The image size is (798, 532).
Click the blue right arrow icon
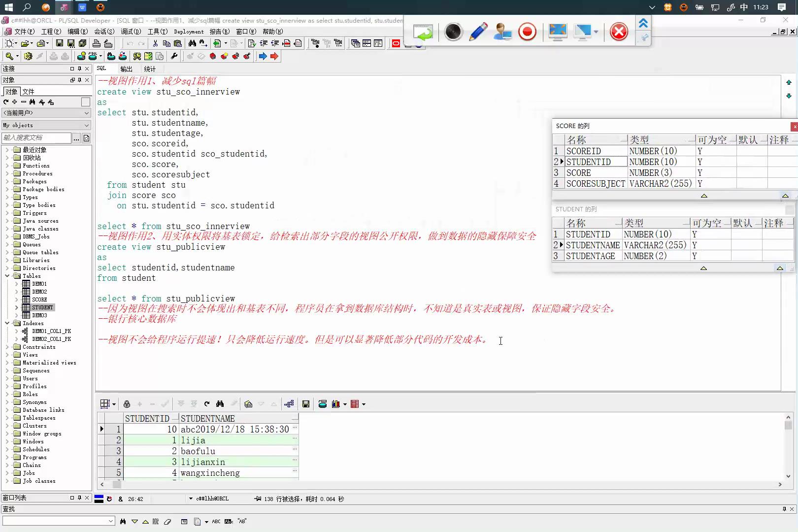(x=263, y=56)
